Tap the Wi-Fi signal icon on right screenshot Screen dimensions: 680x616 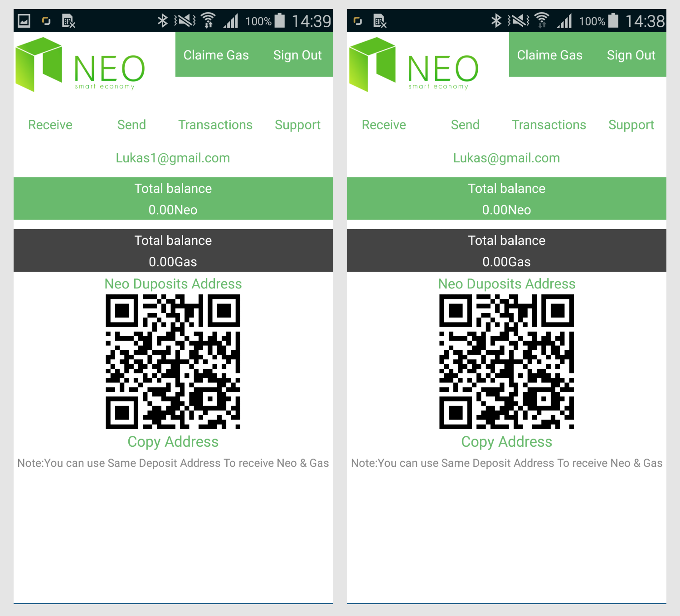[x=541, y=20]
